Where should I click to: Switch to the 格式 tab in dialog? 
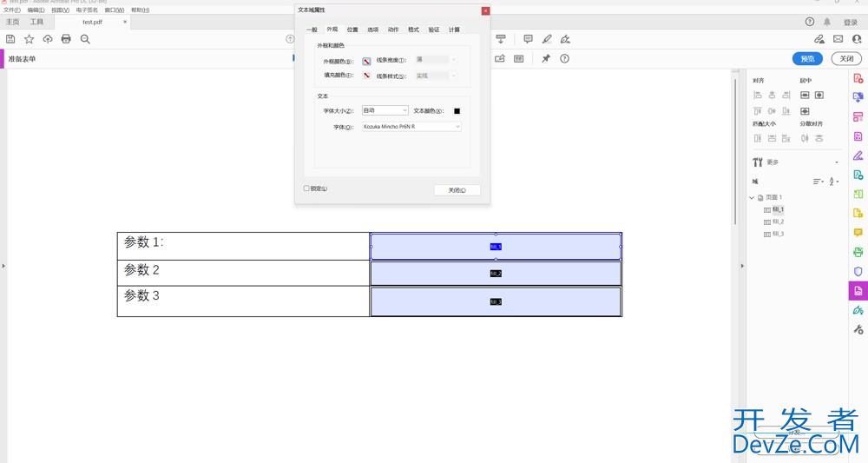[413, 30]
